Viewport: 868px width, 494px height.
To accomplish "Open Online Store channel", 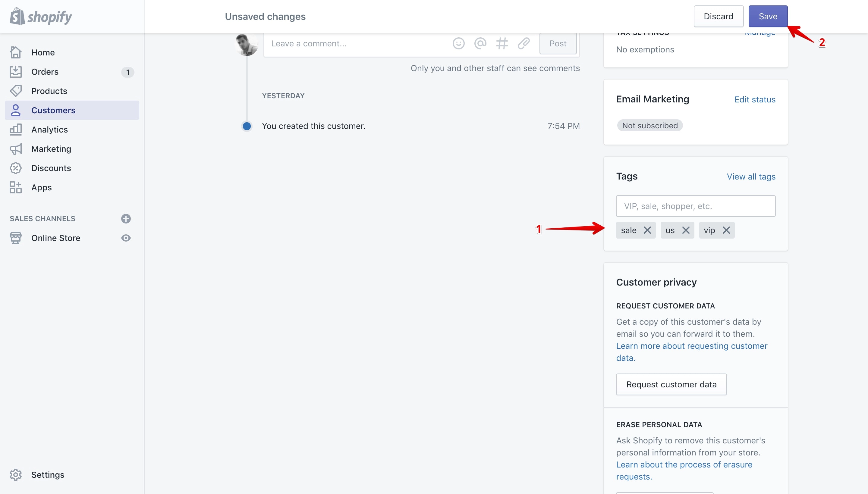I will pos(56,238).
